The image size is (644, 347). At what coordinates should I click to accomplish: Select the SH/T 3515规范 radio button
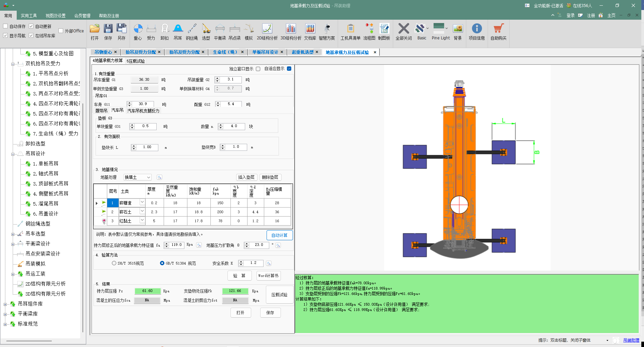click(x=114, y=263)
